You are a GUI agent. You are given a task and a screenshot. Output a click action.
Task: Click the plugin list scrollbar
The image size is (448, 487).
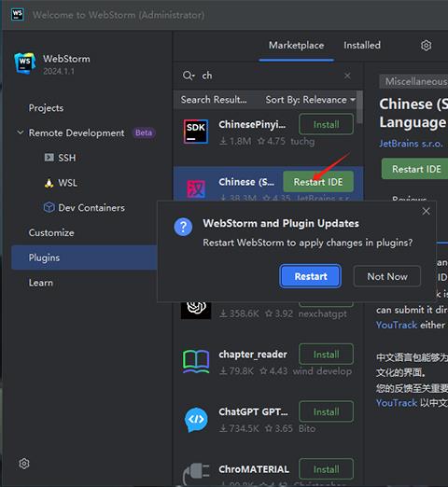point(359,107)
